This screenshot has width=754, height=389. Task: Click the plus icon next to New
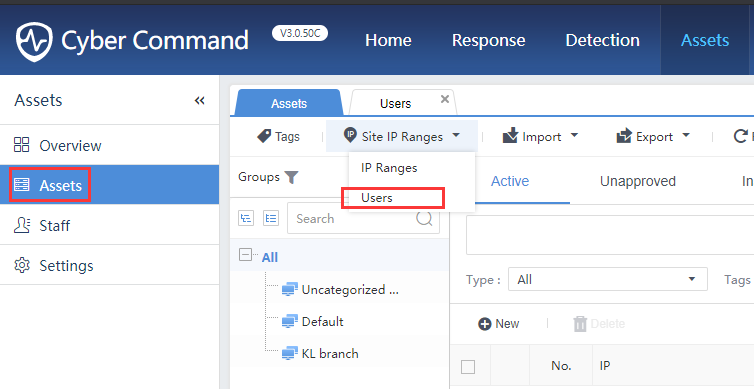(484, 324)
